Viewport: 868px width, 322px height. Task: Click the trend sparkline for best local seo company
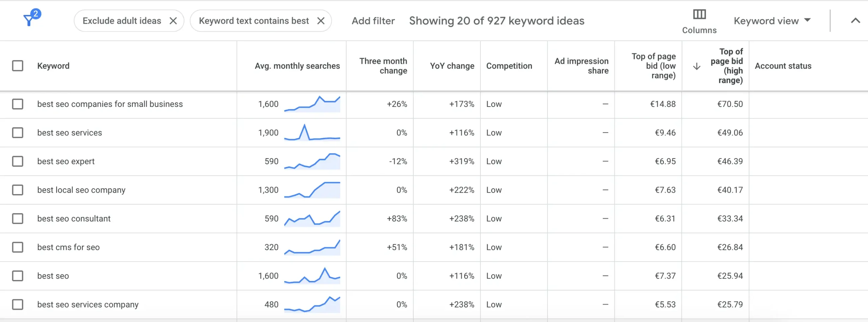click(312, 190)
